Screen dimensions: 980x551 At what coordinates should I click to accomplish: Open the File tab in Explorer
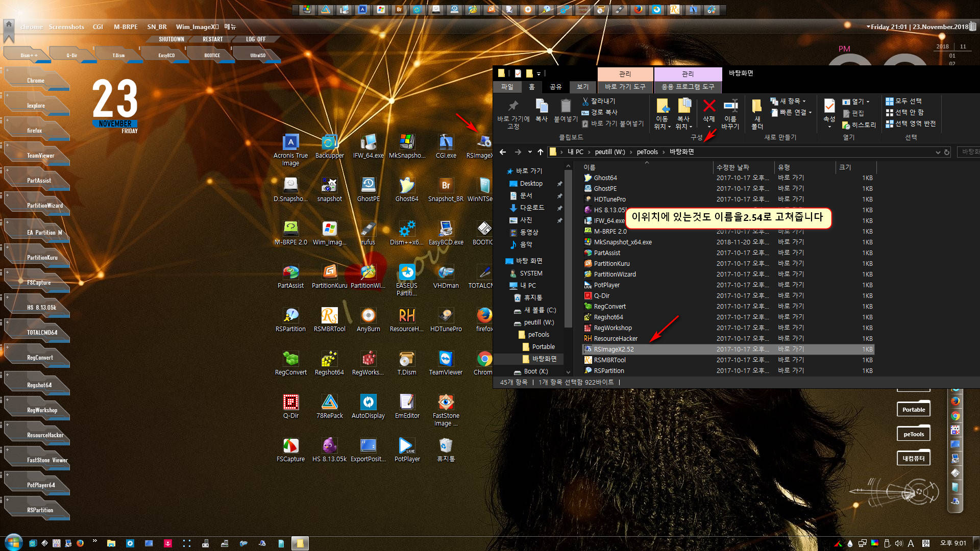tap(507, 87)
